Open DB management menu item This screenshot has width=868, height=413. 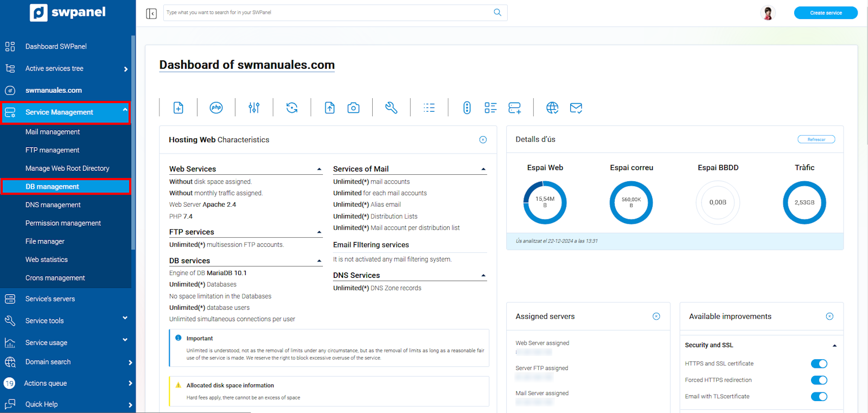(52, 187)
